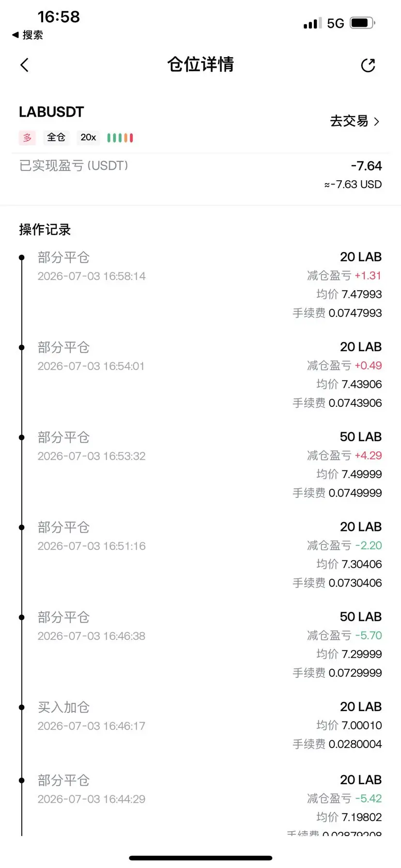Tap the 已实现盈亏 (USDT) label
Image resolution: width=401 pixels, height=868 pixels.
[74, 166]
